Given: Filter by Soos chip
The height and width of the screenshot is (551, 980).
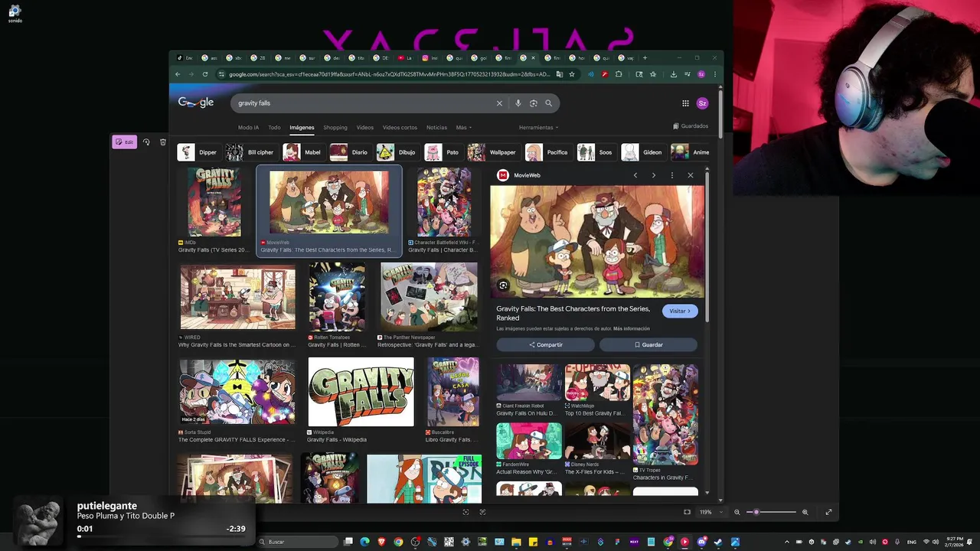Looking at the screenshot, I should (596, 152).
